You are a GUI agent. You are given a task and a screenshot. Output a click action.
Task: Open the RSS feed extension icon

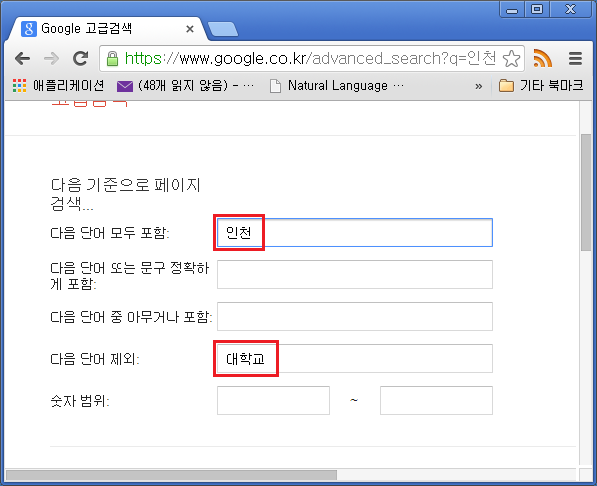(542, 58)
